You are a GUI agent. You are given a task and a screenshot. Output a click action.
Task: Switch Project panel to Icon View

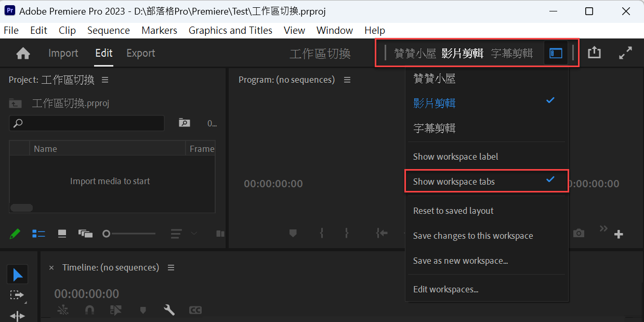pyautogui.click(x=62, y=234)
